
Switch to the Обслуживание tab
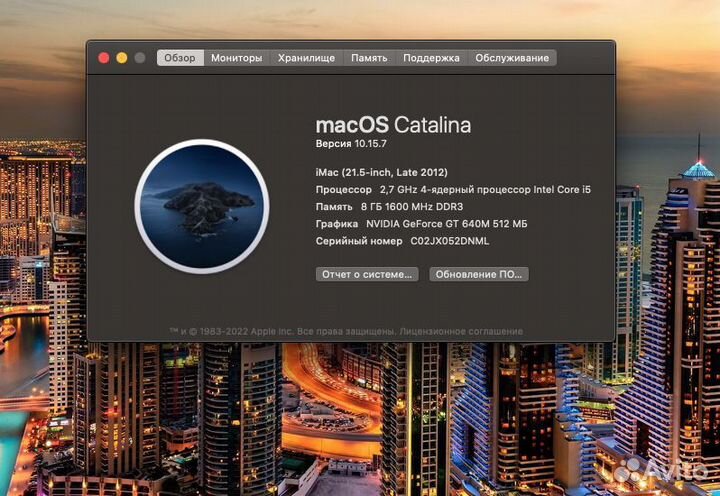pyautogui.click(x=512, y=58)
